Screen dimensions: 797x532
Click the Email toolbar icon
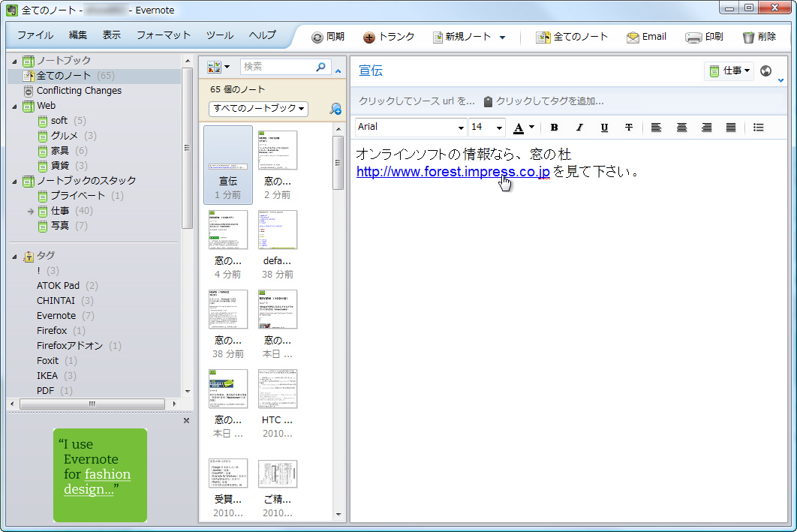point(633,37)
